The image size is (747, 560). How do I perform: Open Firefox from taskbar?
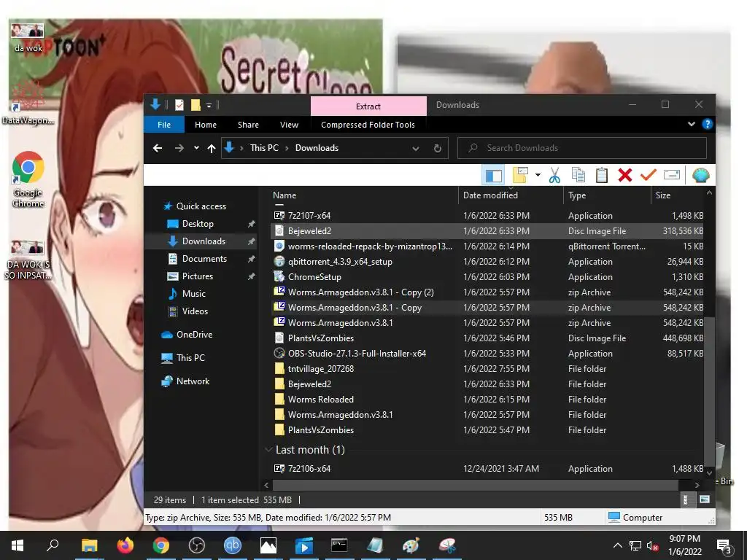125,545
